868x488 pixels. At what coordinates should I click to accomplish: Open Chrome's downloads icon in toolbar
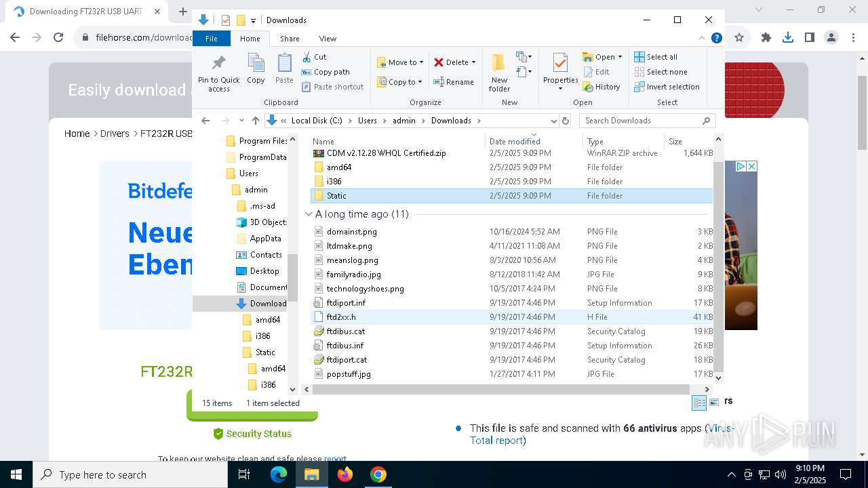click(787, 38)
